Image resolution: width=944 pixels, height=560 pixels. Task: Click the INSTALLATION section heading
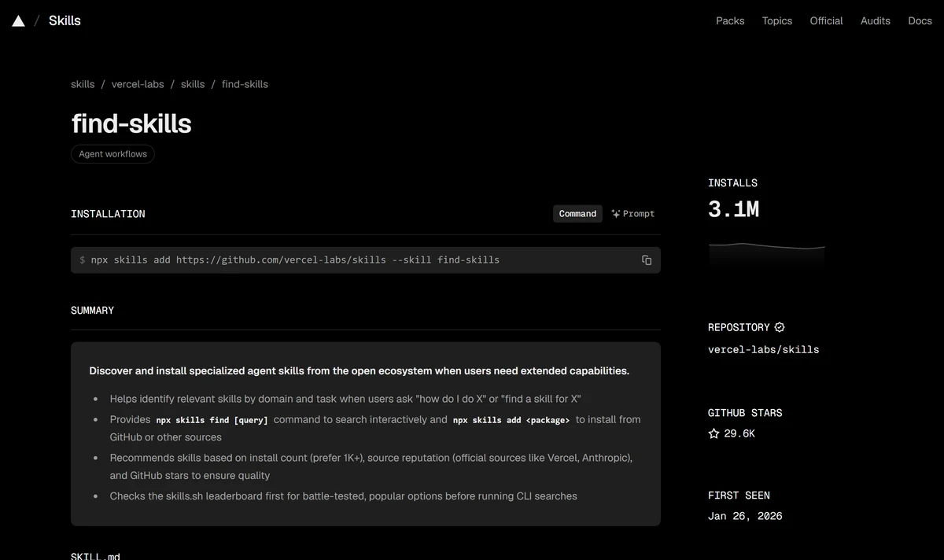point(108,214)
